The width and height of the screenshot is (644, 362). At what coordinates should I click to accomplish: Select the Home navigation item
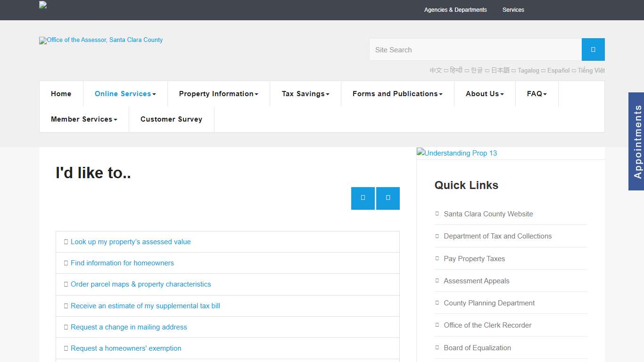coord(61,94)
